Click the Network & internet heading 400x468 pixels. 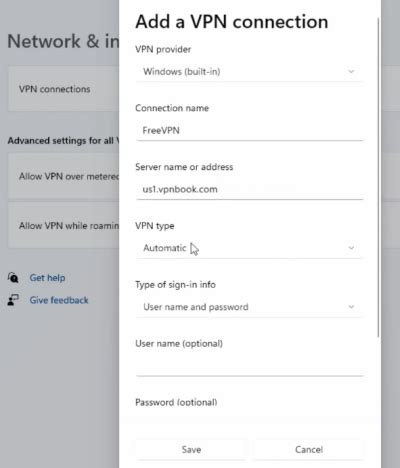point(63,41)
